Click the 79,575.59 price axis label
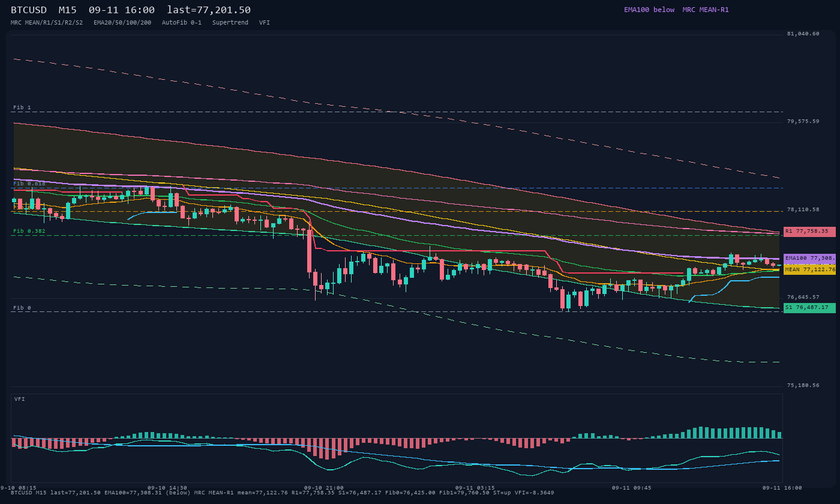The width and height of the screenshot is (840, 504). pyautogui.click(x=803, y=121)
